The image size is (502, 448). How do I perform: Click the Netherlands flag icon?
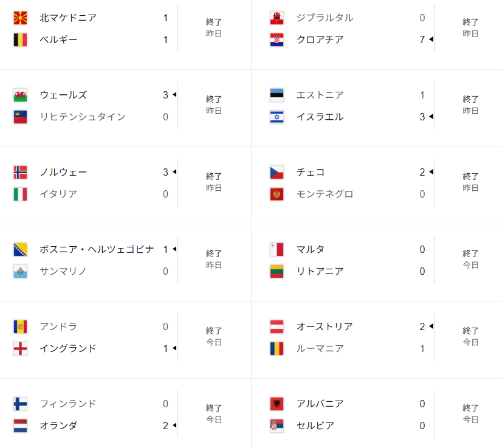(20, 426)
